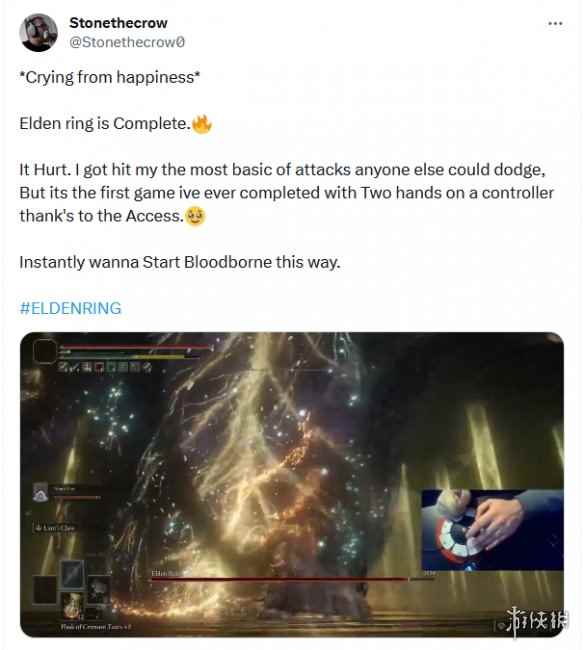Click the Flask of Crimson Tears item icon
The image size is (584, 650).
[x=72, y=606]
